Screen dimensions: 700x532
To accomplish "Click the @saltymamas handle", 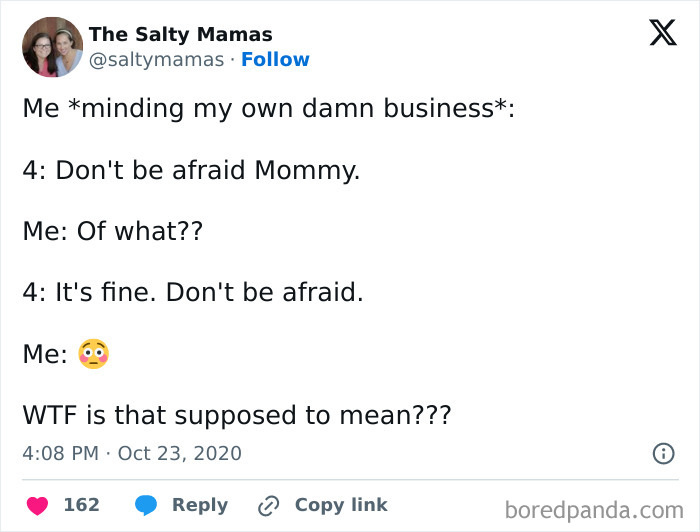I will click(x=156, y=60).
